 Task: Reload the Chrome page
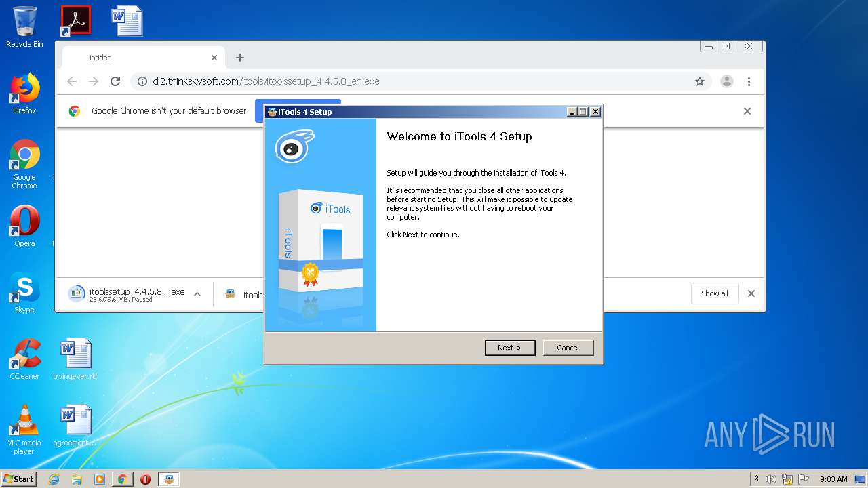(115, 81)
